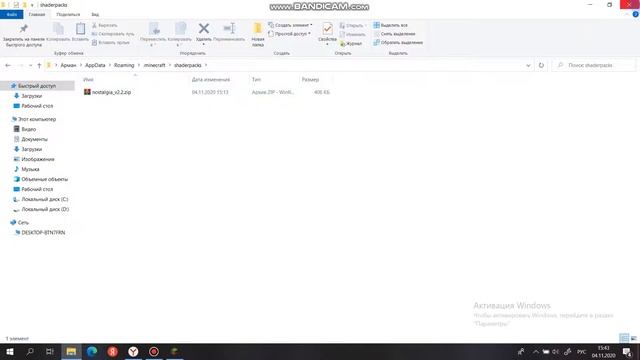The height and width of the screenshot is (360, 640).
Task: Open taskbar search magnifier
Action: point(30,351)
